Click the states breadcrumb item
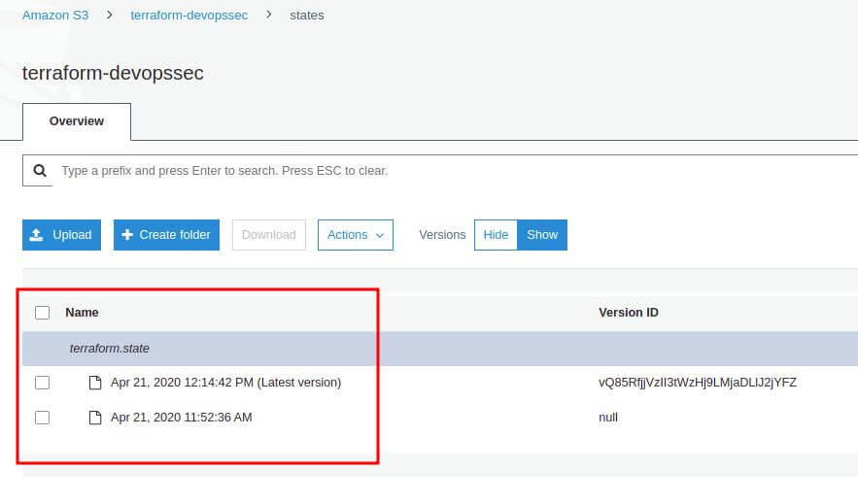 click(x=307, y=16)
